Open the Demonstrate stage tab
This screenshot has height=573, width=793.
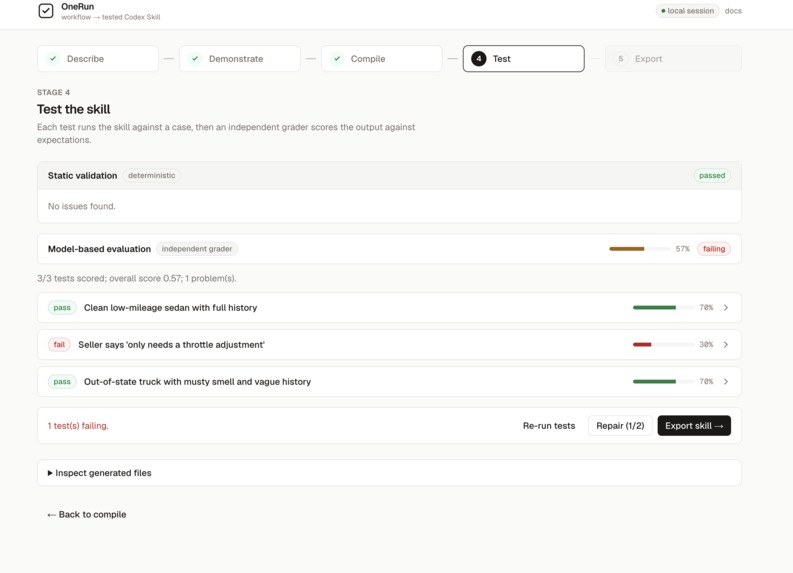240,59
